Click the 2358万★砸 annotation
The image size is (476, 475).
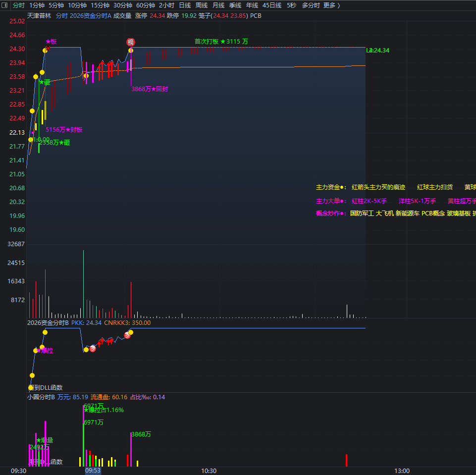pos(54,142)
